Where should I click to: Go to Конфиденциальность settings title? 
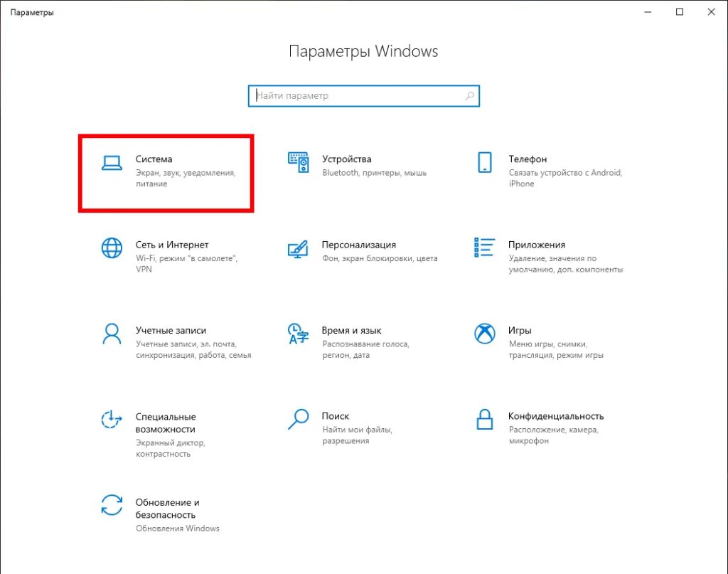coord(556,416)
